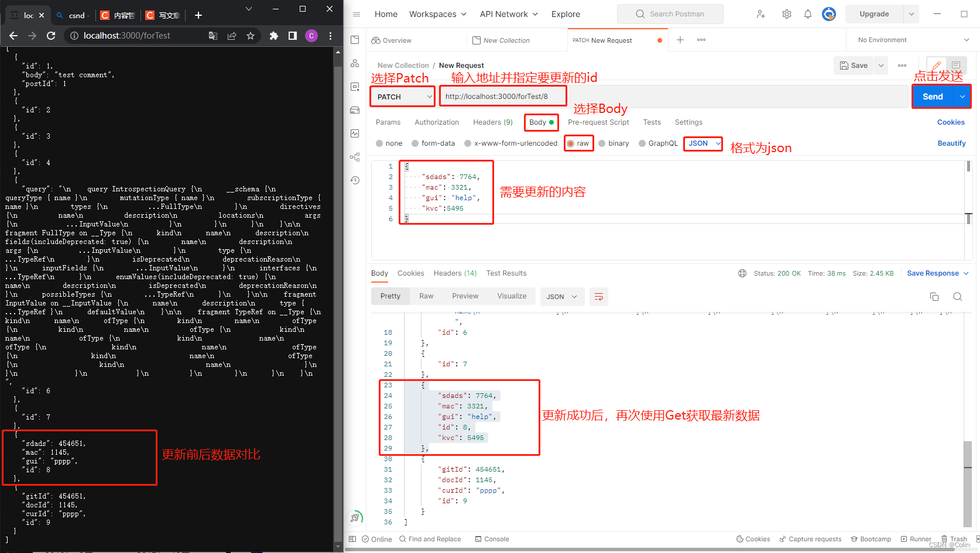Switch to the Params tab
Screen dimensions: 980x553
pyautogui.click(x=388, y=122)
